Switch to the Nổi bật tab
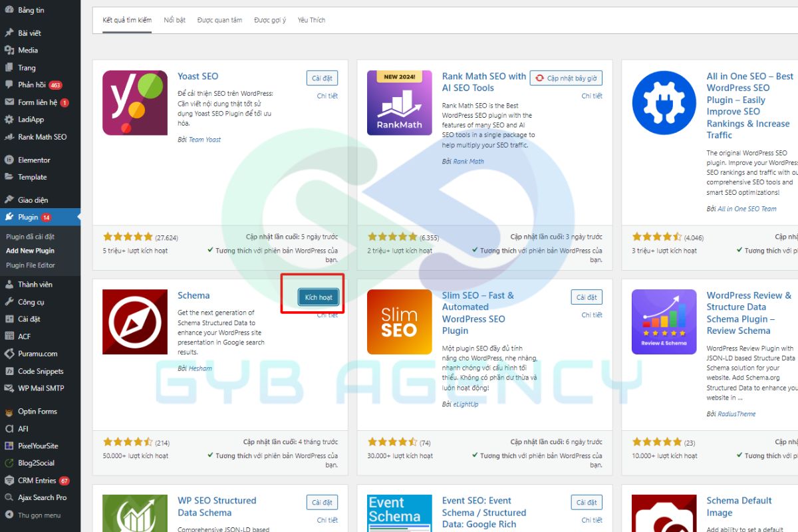The width and height of the screenshot is (798, 532). click(x=175, y=20)
